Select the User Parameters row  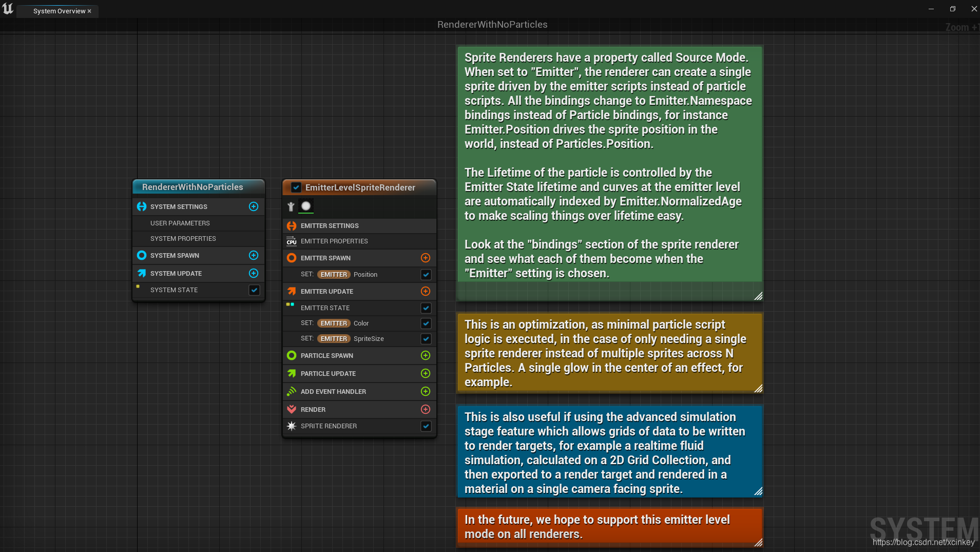[x=199, y=223]
